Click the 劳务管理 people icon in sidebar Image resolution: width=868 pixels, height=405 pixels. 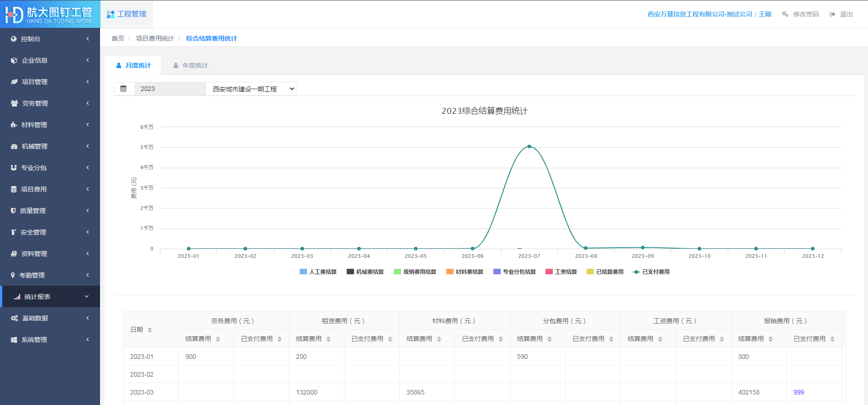click(14, 103)
